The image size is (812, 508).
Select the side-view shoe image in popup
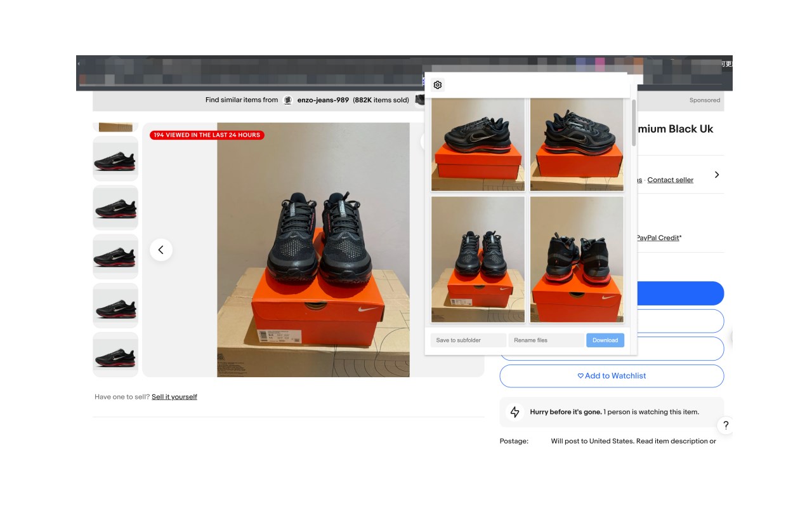478,144
